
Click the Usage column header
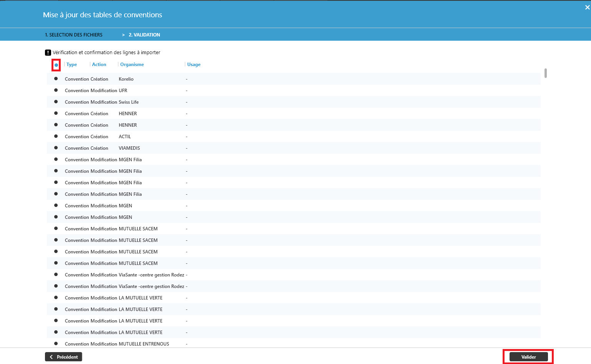coord(194,65)
